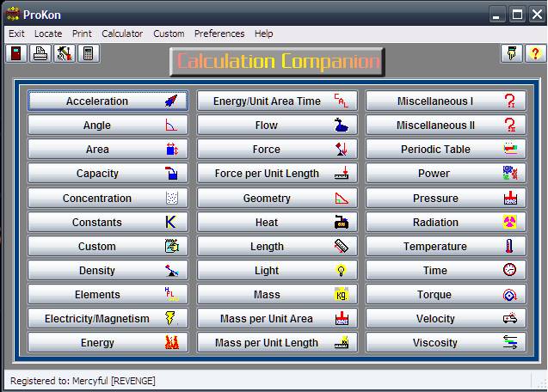Click the light bulb icon on Light

[x=341, y=270]
